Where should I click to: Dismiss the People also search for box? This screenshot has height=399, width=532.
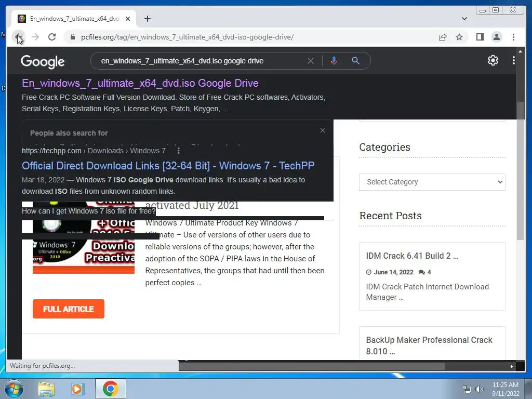click(x=322, y=130)
